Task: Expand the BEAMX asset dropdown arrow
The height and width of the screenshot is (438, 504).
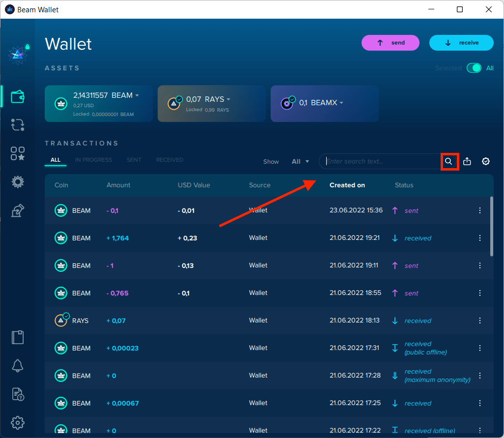Action: click(x=341, y=103)
